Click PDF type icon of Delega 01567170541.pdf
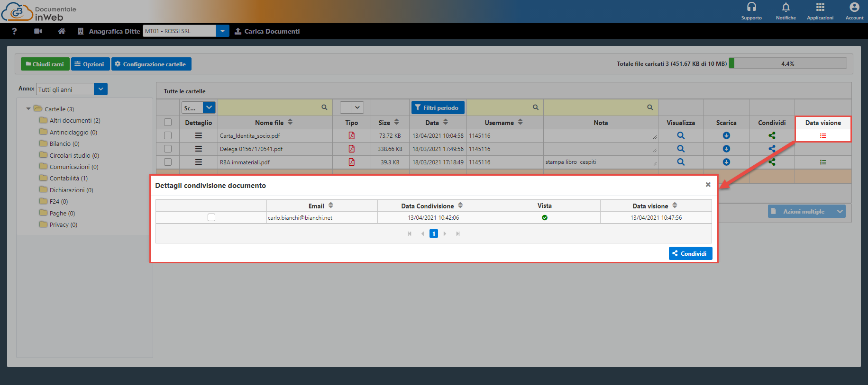 [352, 149]
